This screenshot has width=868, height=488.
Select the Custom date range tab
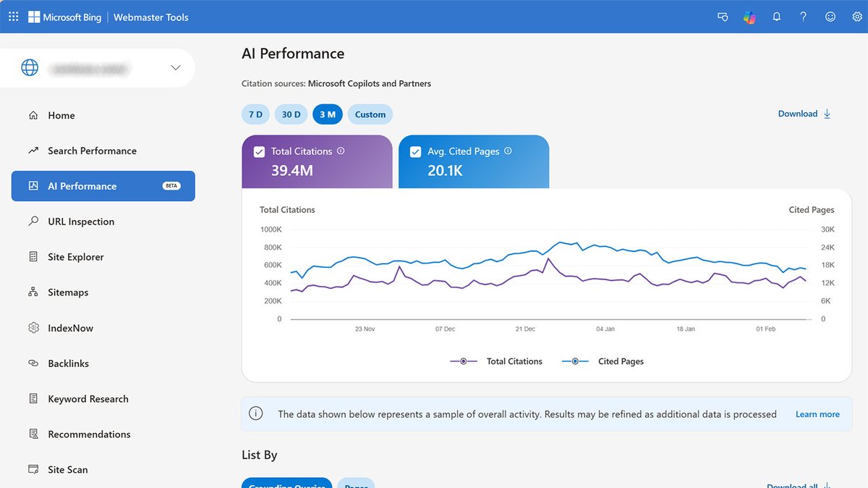pos(370,114)
